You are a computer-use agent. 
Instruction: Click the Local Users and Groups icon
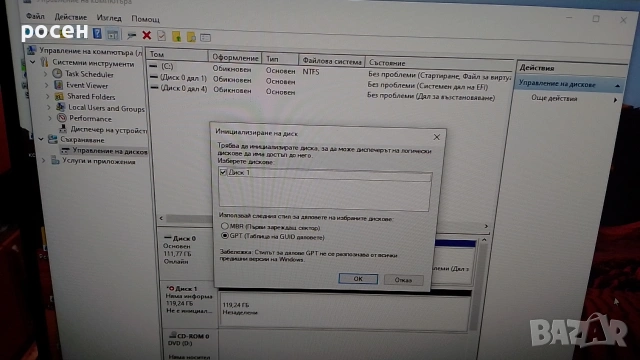tap(60, 107)
